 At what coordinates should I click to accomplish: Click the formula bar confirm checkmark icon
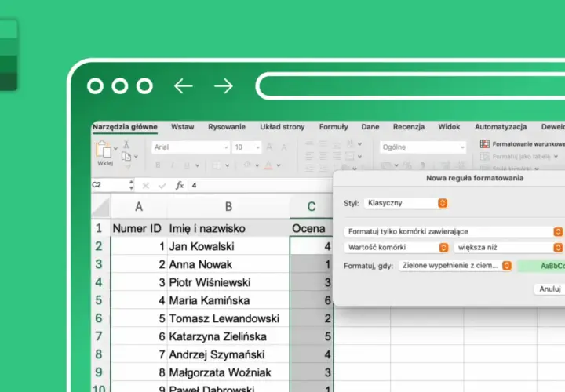tap(162, 186)
